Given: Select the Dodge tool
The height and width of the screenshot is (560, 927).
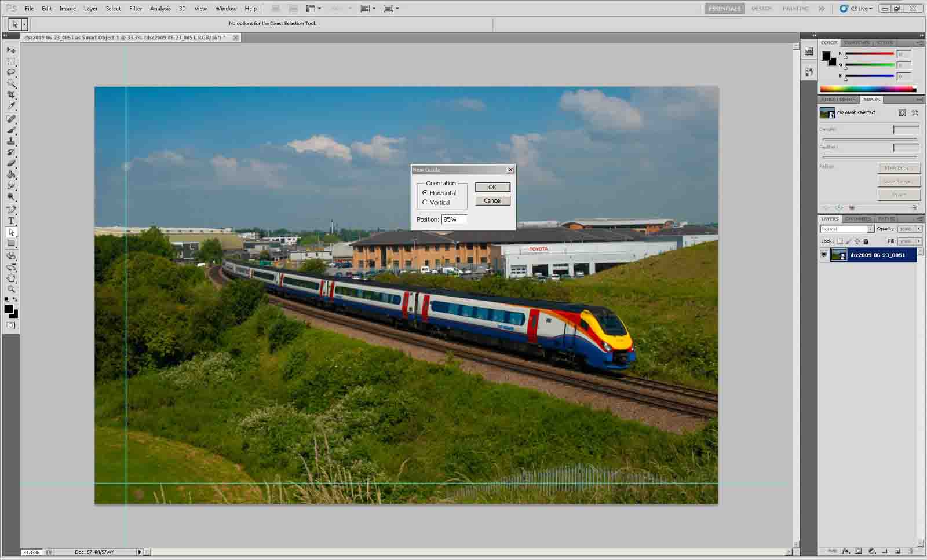Looking at the screenshot, I should coord(11,197).
